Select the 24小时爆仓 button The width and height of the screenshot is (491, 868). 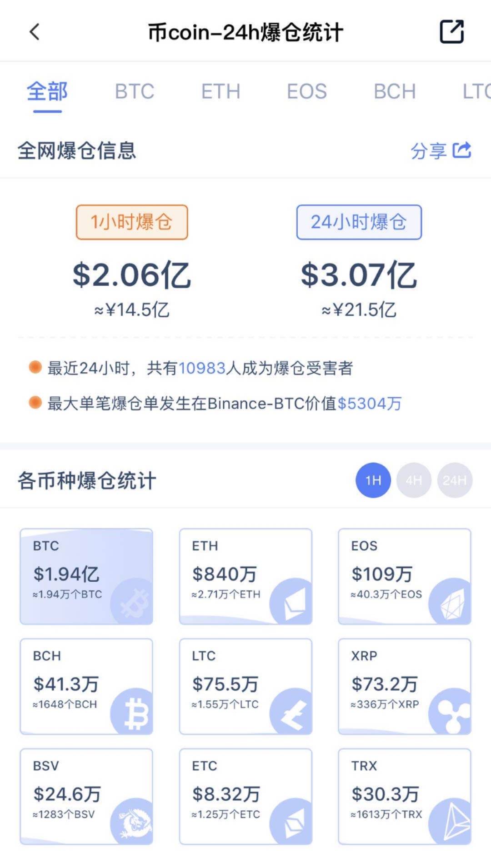[359, 222]
